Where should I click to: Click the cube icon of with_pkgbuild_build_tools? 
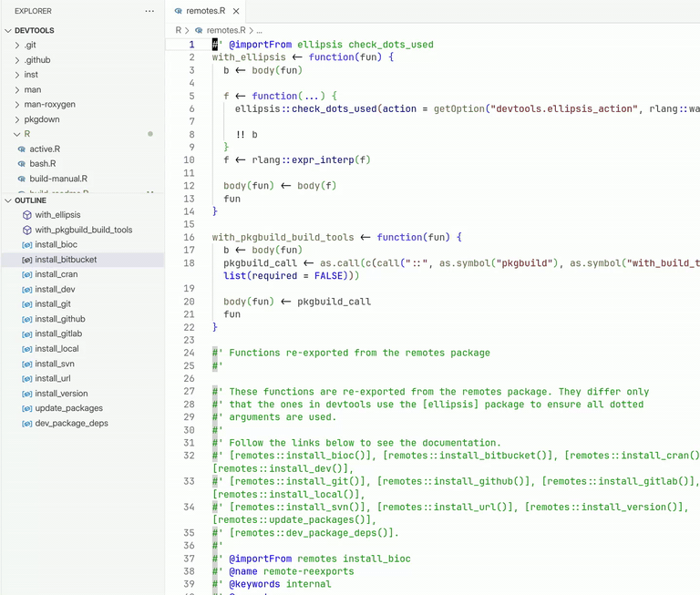(27, 230)
